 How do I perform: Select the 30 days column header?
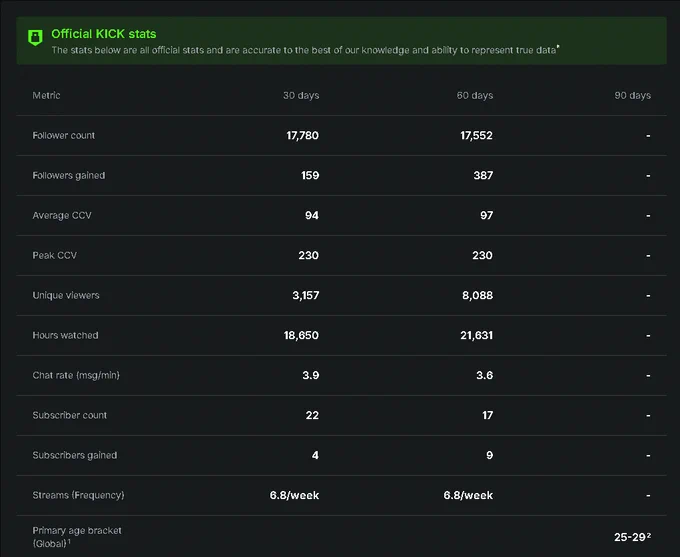pyautogui.click(x=301, y=95)
